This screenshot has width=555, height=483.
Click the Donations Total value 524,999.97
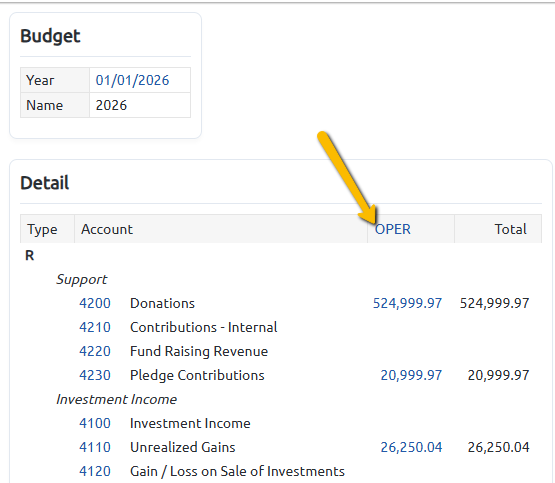(494, 303)
